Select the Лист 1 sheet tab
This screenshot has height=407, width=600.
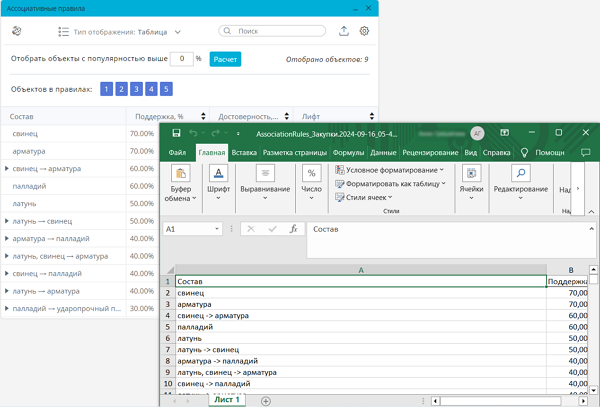tap(229, 400)
